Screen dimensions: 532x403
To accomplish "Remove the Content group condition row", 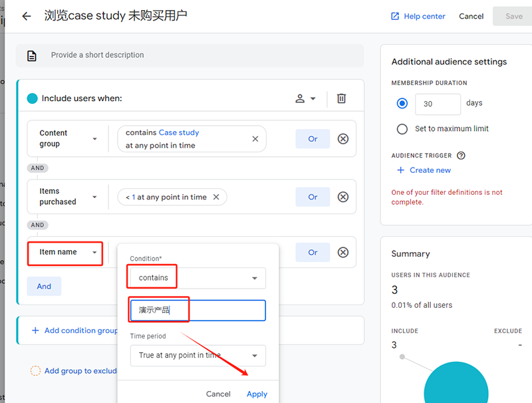I will pos(342,139).
